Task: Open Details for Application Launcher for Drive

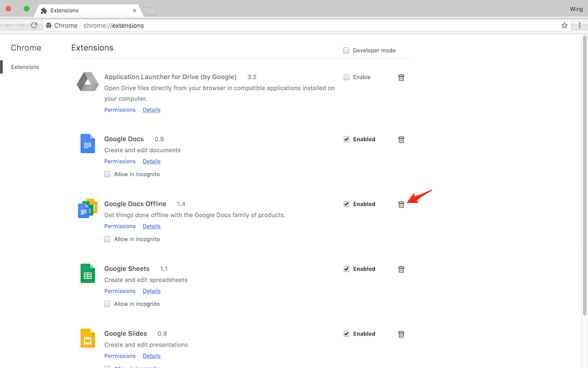Action: [151, 110]
